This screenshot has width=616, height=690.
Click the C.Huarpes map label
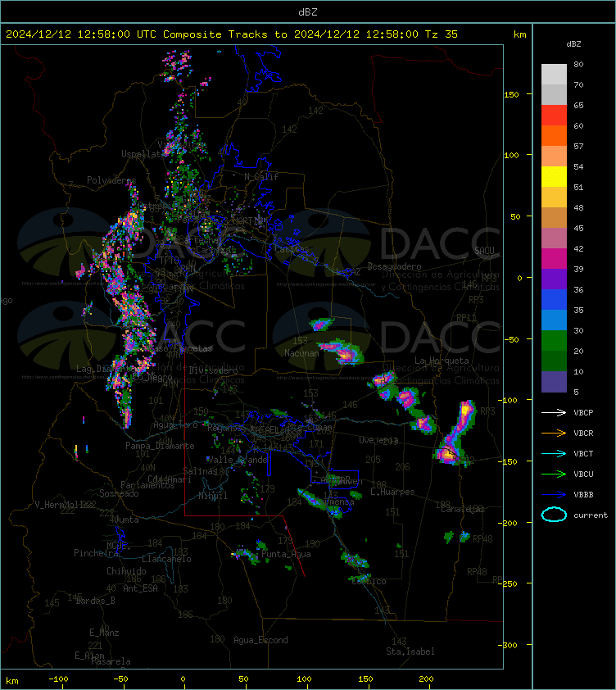392,492
